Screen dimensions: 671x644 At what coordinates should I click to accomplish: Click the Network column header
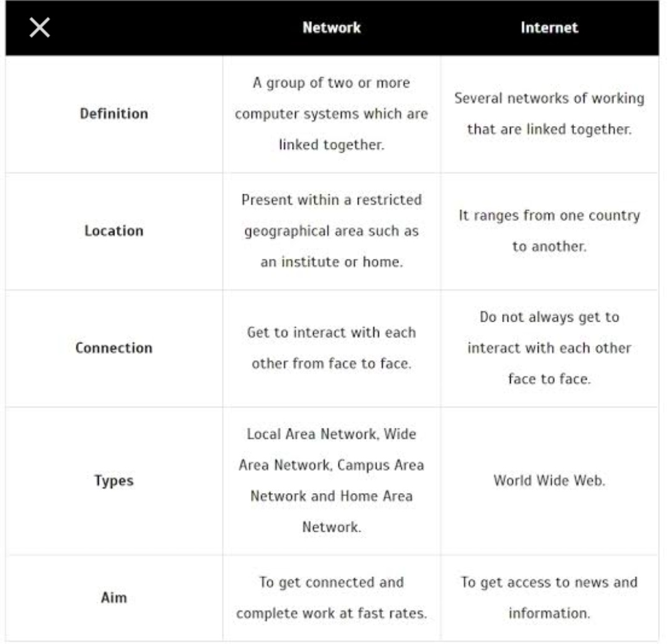click(332, 28)
